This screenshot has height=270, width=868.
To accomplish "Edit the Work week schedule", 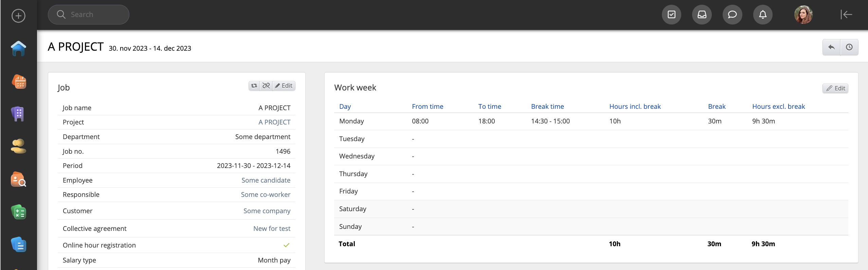I will (x=835, y=88).
